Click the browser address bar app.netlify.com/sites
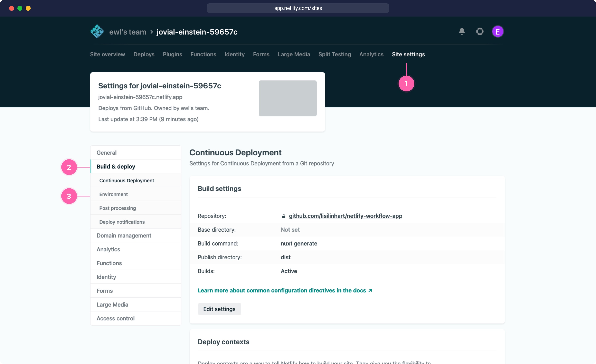 [x=298, y=8]
